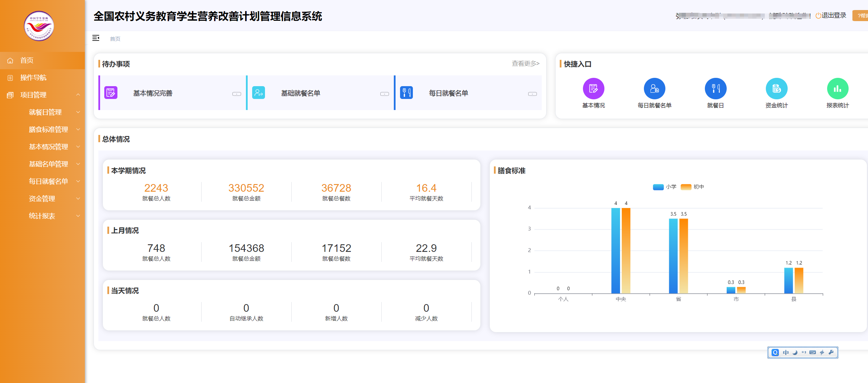Open the 基本情况完善 todo card
The width and height of the screenshot is (868, 383).
(x=172, y=93)
